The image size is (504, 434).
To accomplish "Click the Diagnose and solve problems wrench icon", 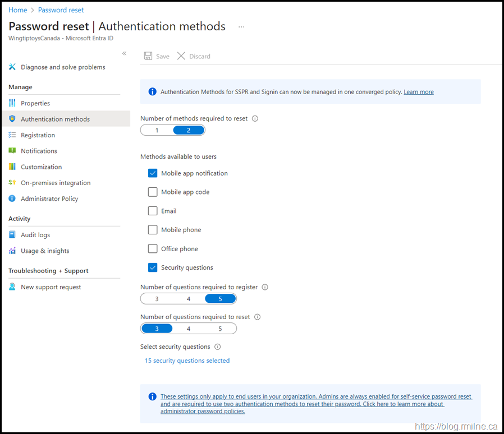I will 12,67.
